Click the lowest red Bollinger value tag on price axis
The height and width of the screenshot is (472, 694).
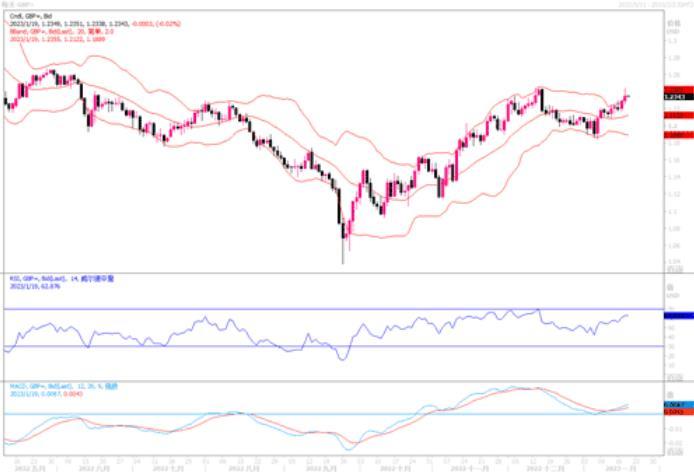tap(676, 132)
